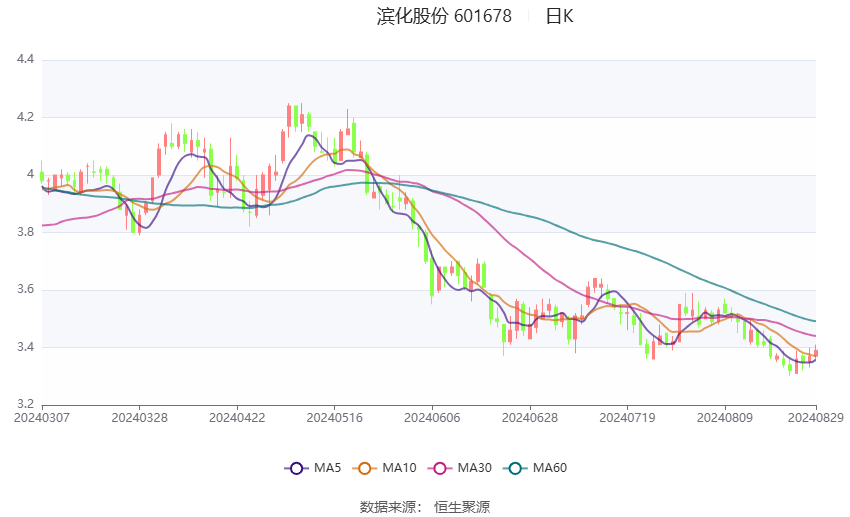Image resolution: width=850 pixels, height=517 pixels.
Task: Hide the MA60 line via legend label
Action: click(550, 468)
